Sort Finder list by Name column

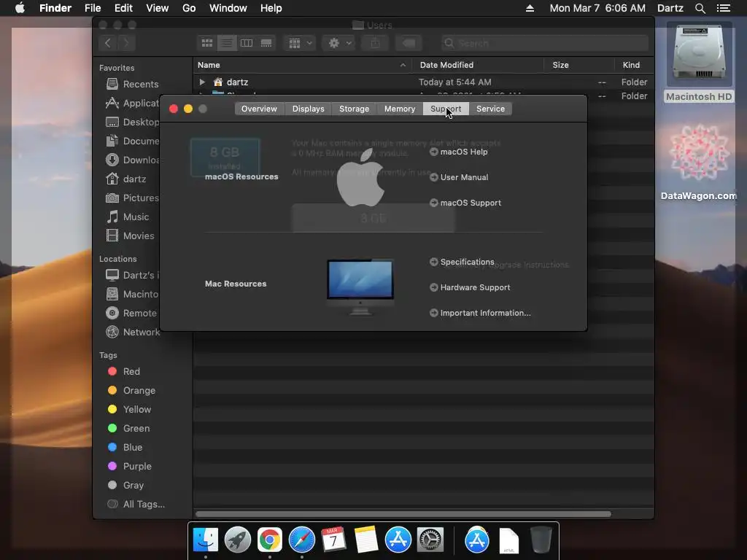click(x=302, y=65)
